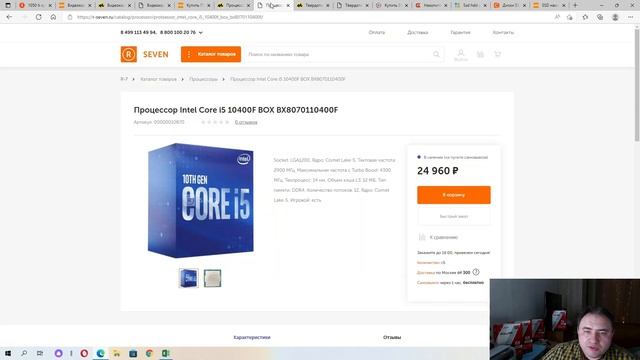This screenshot has width=640, height=360.
Task: Switch to the Характеристики tab
Action: (252, 338)
